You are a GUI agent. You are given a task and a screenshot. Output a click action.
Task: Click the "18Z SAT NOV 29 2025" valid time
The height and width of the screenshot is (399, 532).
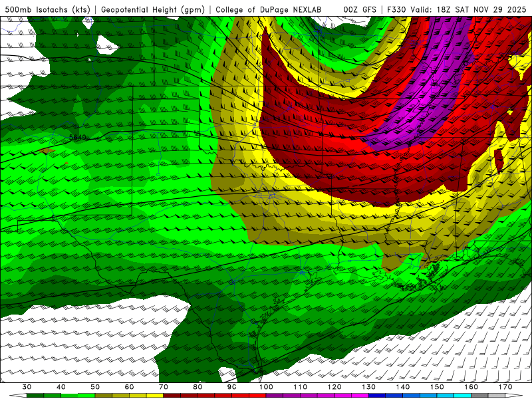[x=481, y=9]
